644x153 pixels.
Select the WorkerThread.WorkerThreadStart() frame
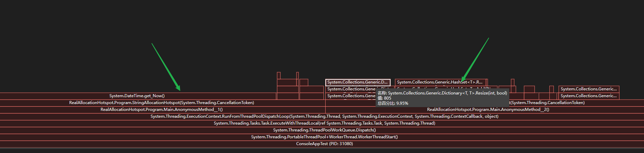point(324,137)
